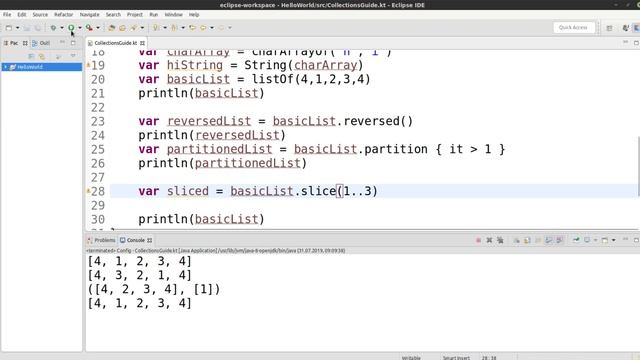Switch to the Java perspective icon
Image resolution: width=640 pixels, height=360 pixels.
point(625,28)
